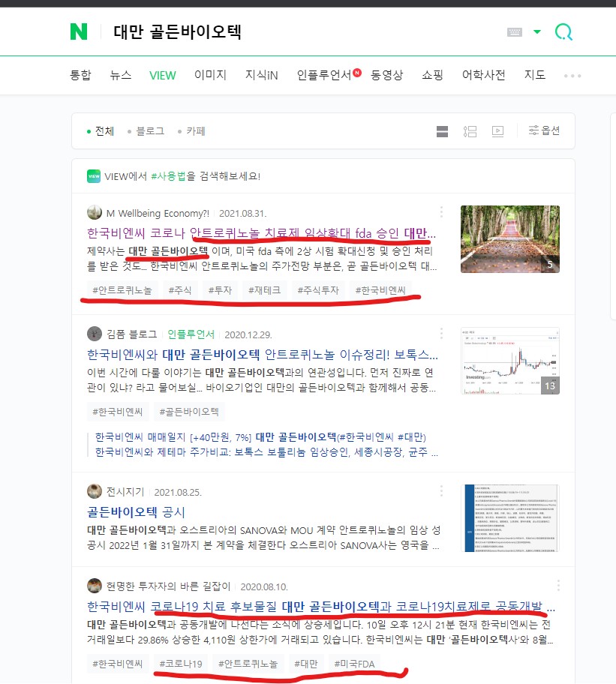
Task: Open the 코로나19 치료 후보물질 post title
Action: [320, 606]
